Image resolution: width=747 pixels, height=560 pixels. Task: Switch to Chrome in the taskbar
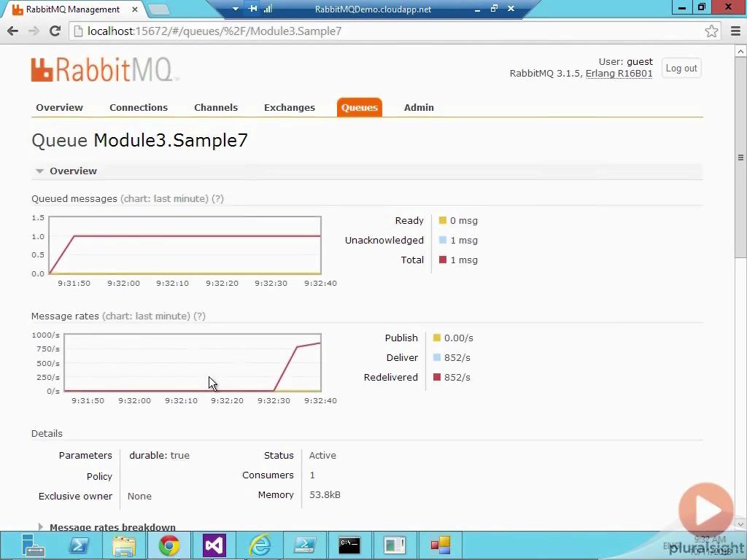(169, 545)
